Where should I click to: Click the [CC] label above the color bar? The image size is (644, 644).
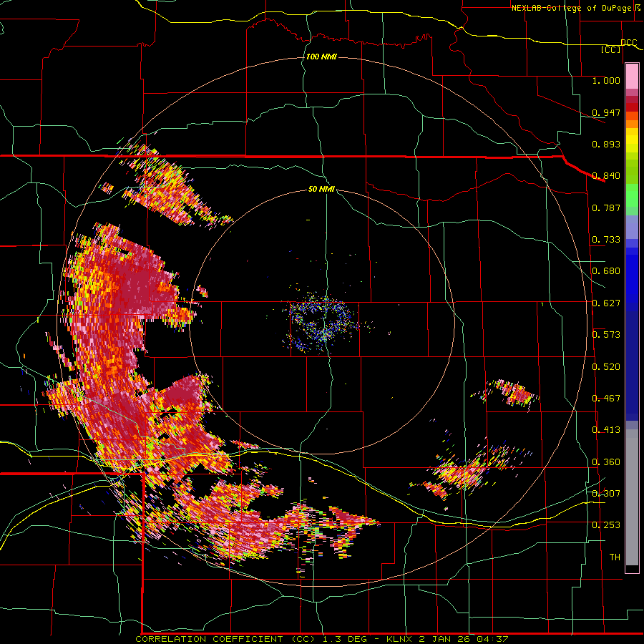(x=611, y=49)
